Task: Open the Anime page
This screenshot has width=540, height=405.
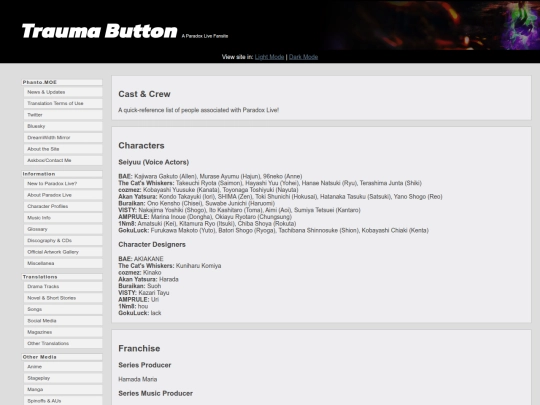Action: (63, 367)
